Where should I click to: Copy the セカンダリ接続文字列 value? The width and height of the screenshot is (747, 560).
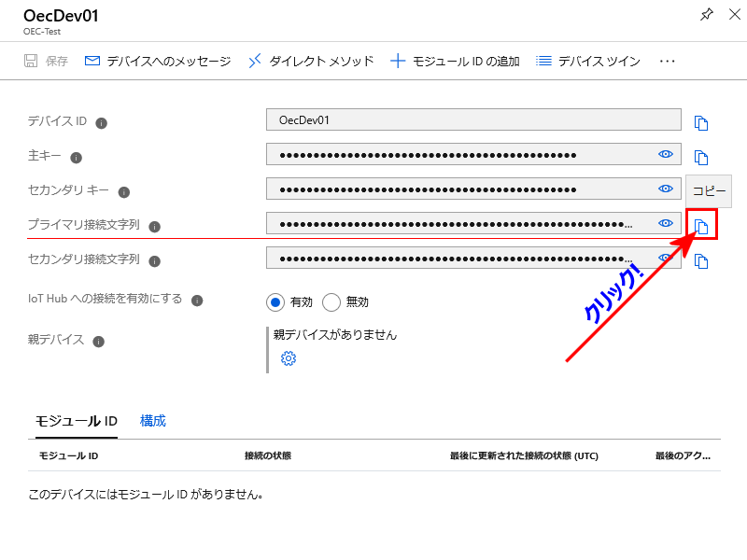tap(701, 260)
